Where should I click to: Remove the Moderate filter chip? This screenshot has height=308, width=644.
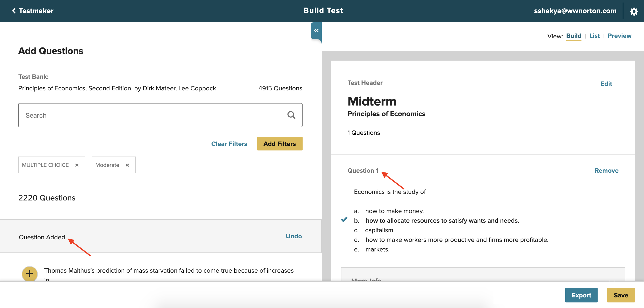point(127,165)
